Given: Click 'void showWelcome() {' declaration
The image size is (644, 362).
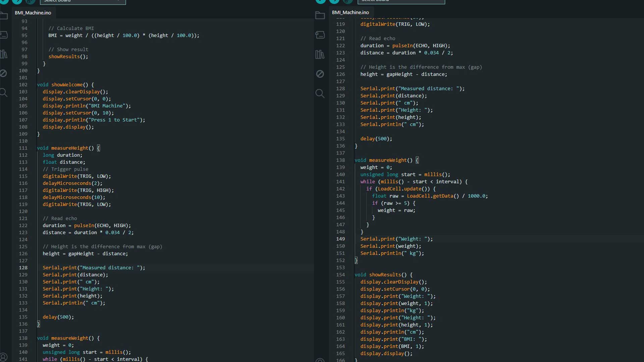Looking at the screenshot, I should point(65,84).
